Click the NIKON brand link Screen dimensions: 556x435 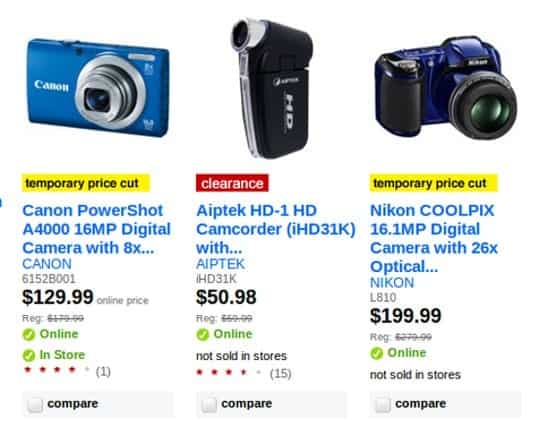click(392, 283)
